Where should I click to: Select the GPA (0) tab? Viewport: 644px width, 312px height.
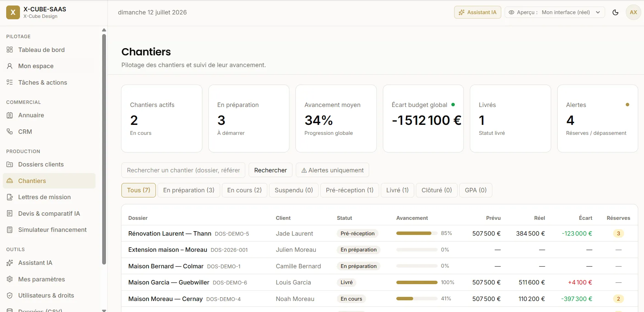(476, 190)
